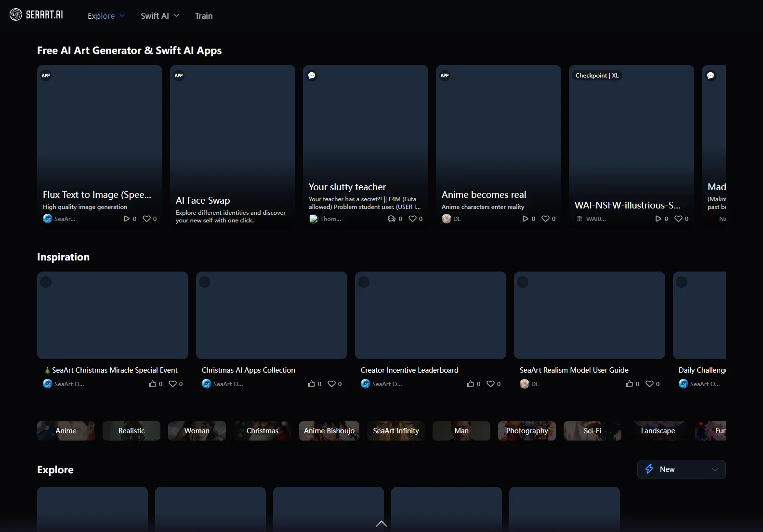The image size is (763, 532).
Task: Select the Christmas category tag
Action: [263, 431]
